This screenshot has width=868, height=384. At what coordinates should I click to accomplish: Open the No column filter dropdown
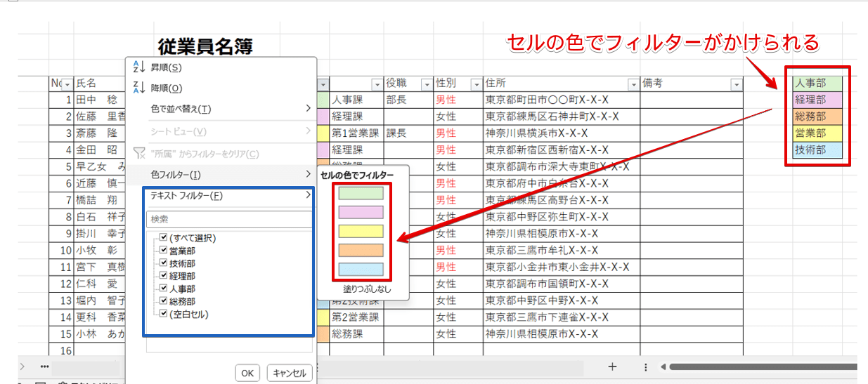[x=67, y=84]
